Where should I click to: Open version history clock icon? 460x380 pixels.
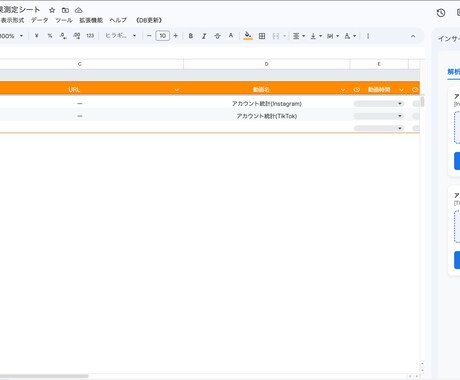tap(441, 13)
